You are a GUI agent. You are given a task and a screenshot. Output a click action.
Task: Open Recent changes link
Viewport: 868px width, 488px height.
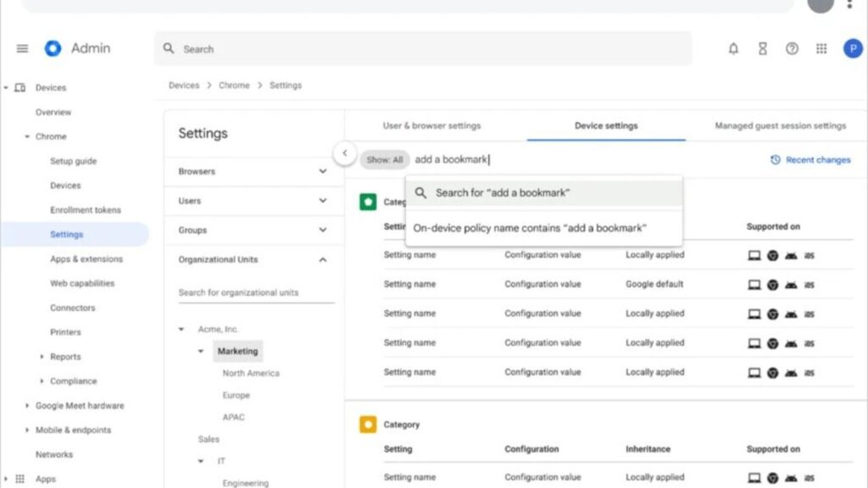pyautogui.click(x=818, y=159)
